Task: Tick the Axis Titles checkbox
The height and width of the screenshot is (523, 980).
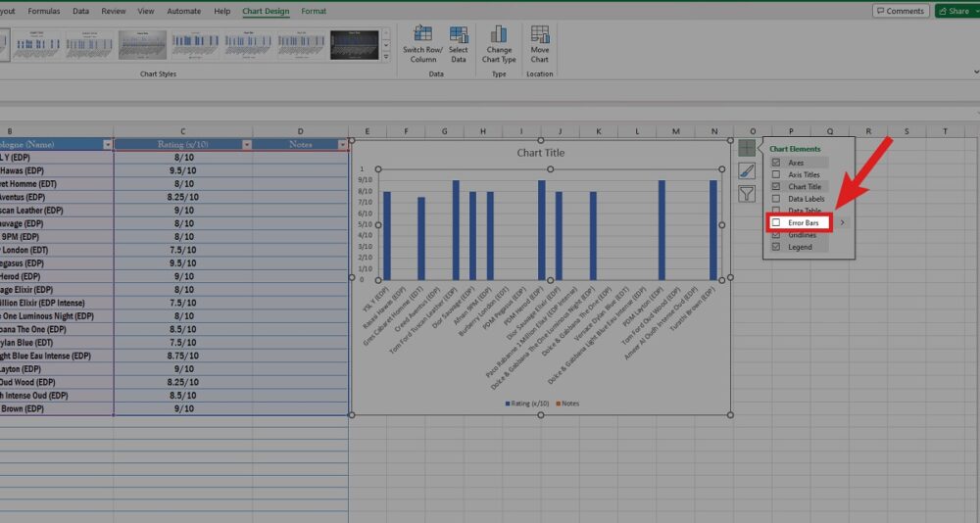Action: (x=776, y=174)
